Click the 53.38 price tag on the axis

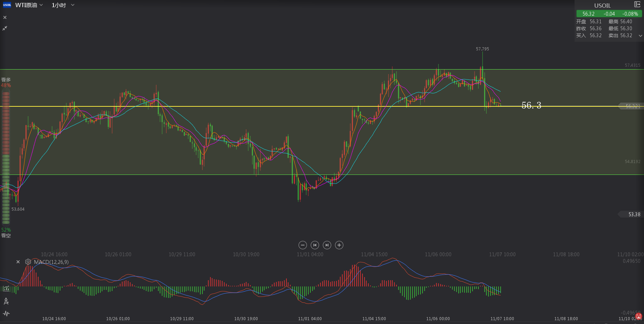point(632,214)
